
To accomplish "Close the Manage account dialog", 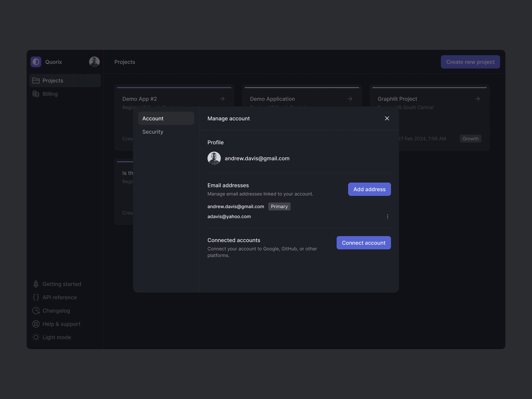I will click(x=387, y=118).
